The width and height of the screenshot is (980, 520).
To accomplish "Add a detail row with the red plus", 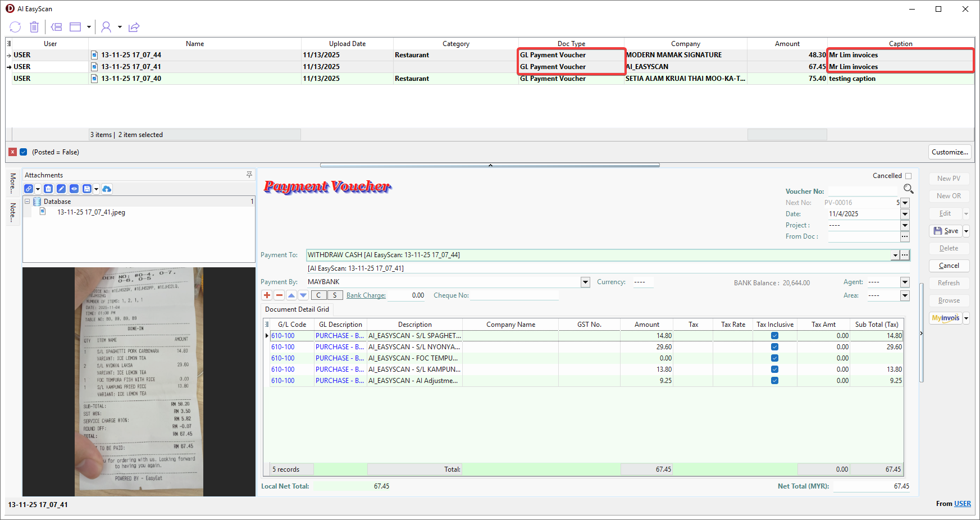I will 267,295.
